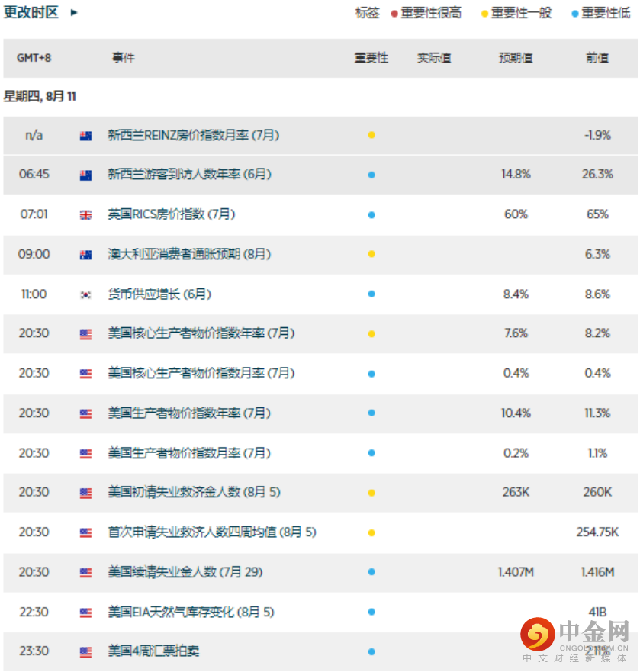Click the US flag for 美国核心生产者物价指数月率
Screen dimensions: 640x672
(85, 375)
